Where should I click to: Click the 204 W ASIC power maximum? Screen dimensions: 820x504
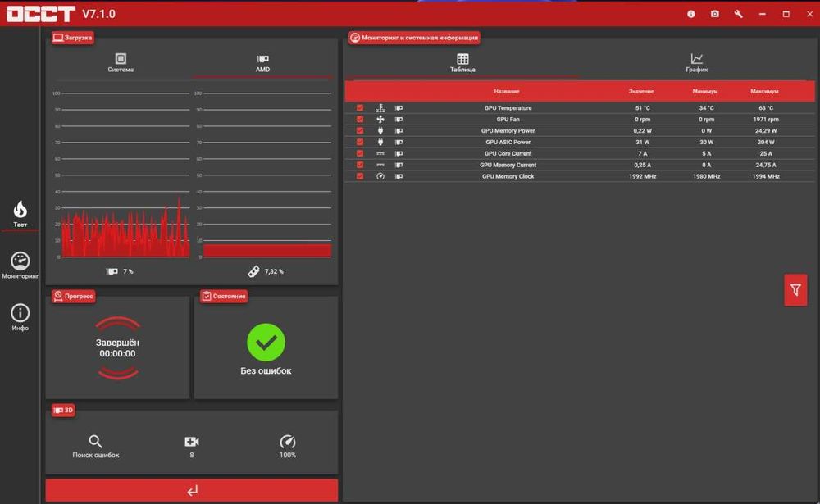click(766, 143)
